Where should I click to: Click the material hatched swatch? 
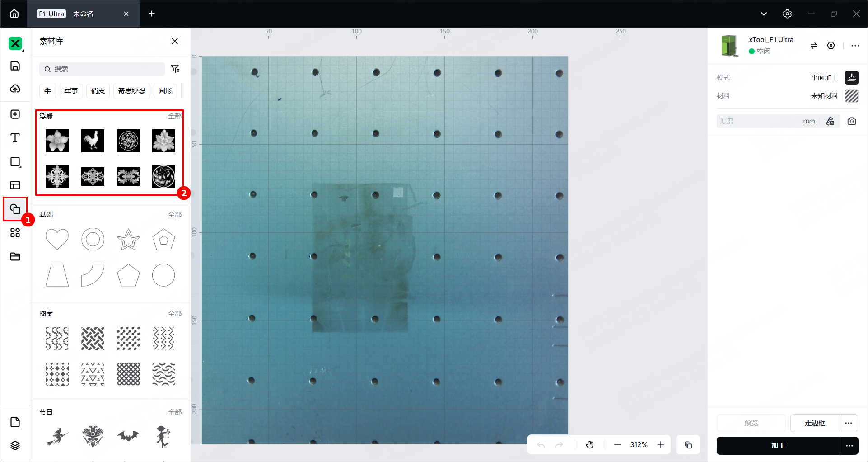click(852, 96)
